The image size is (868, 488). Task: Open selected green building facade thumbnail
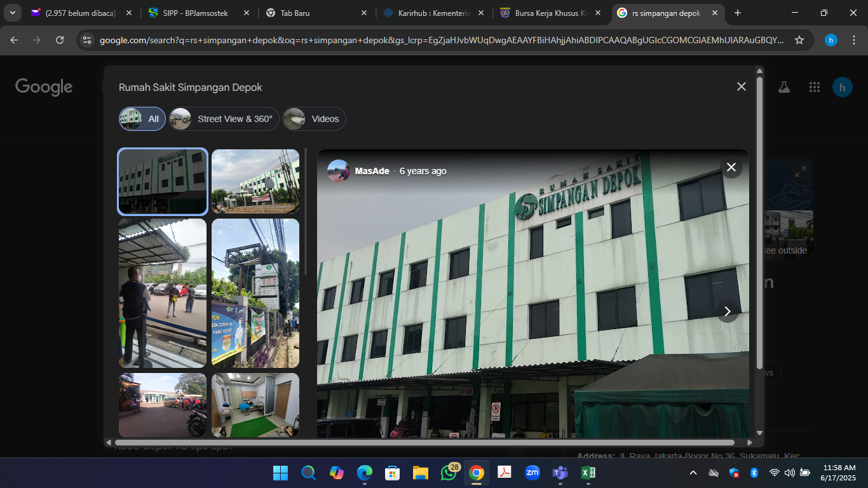pos(163,182)
